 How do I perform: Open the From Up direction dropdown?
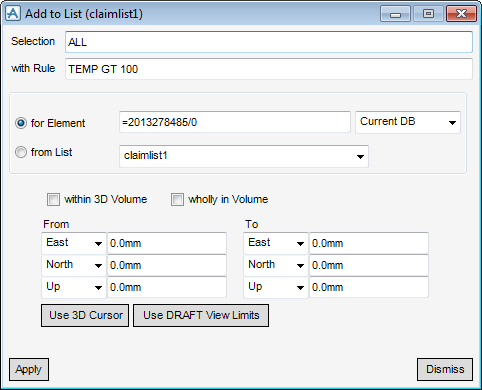[x=74, y=287]
